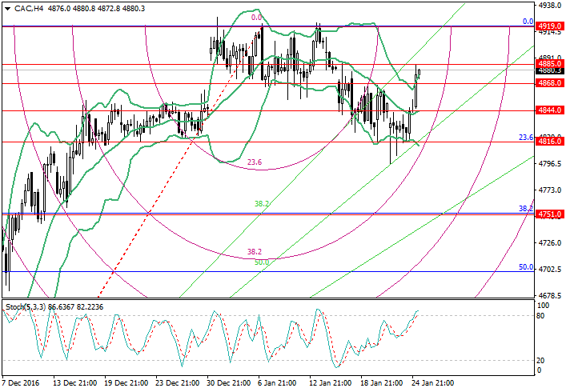Viewport: 566px width, 392px height.
Task: Click the 4796.5 price scale value
Action: pyautogui.click(x=550, y=164)
